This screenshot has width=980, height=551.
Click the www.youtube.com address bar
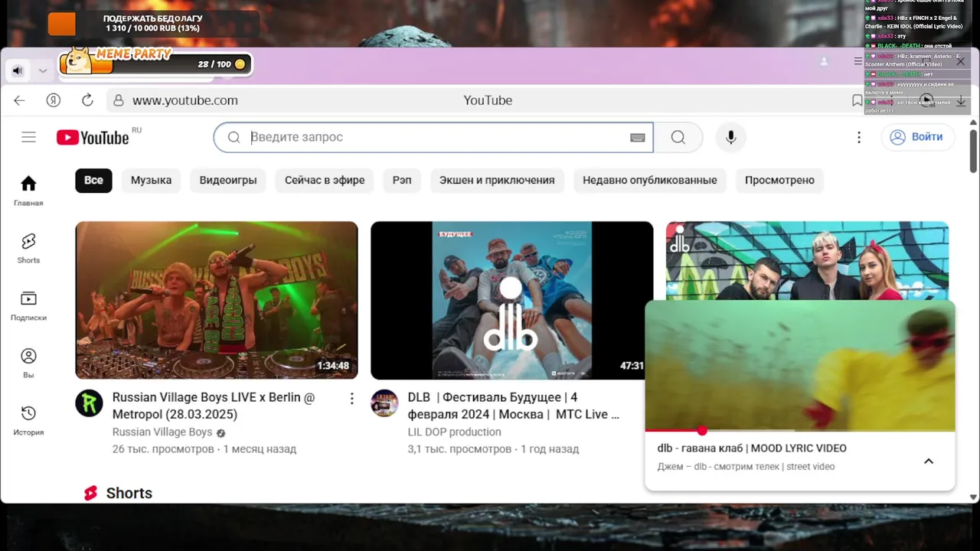coord(185,100)
